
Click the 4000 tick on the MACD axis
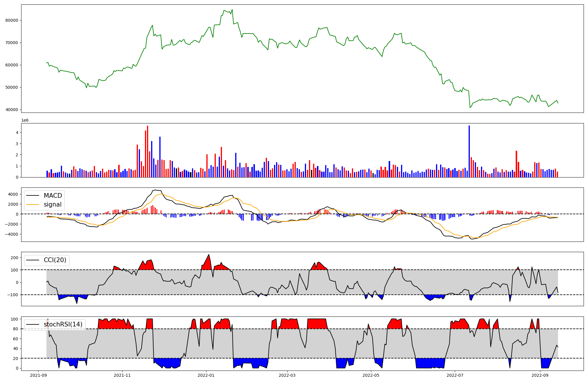point(13,194)
